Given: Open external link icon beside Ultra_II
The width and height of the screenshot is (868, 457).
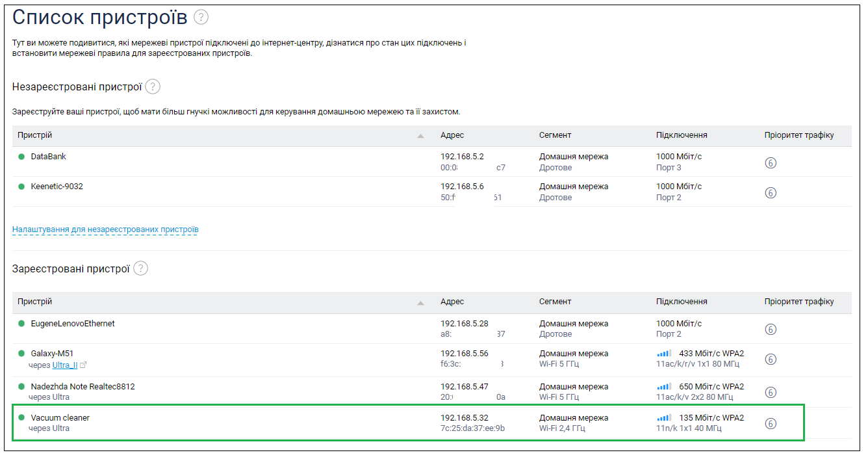Looking at the screenshot, I should pos(83,365).
